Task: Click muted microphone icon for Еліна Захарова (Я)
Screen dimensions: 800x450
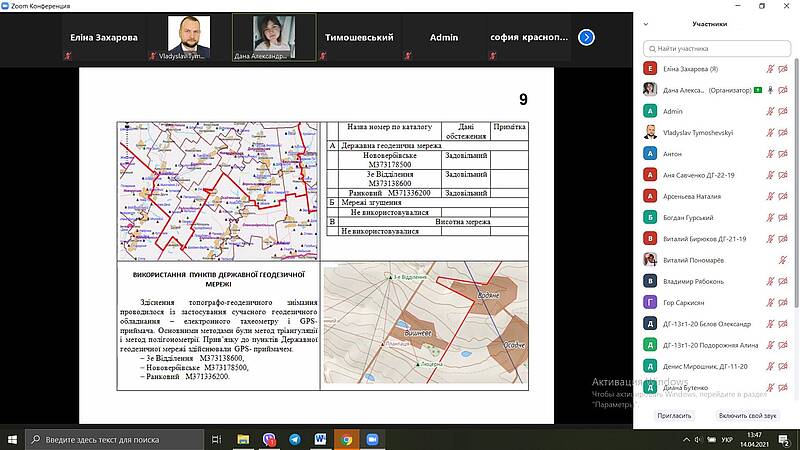Action: (770, 69)
